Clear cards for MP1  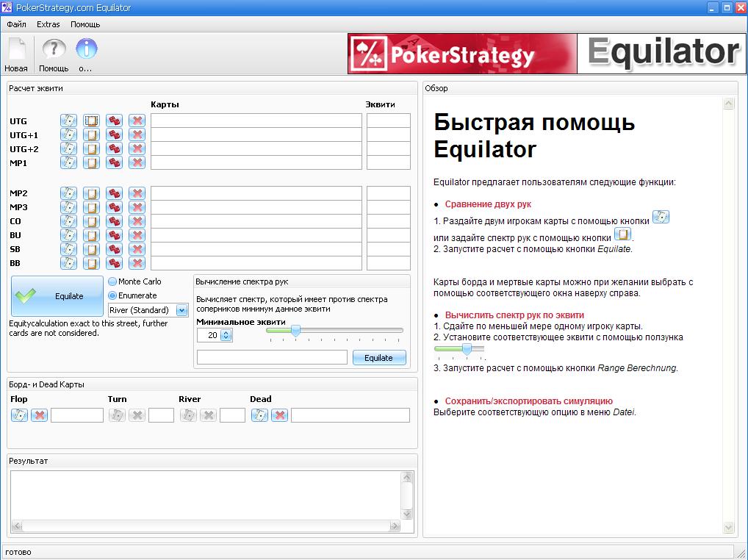click(137, 162)
